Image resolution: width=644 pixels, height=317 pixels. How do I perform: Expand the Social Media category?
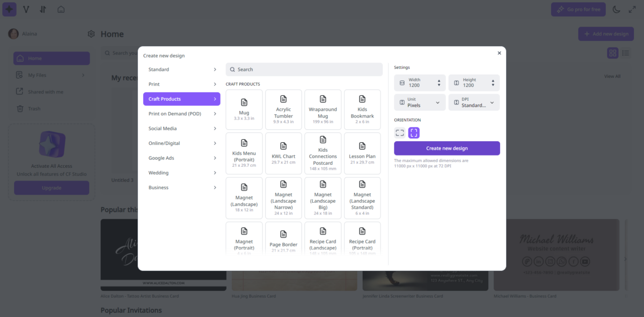(x=181, y=128)
